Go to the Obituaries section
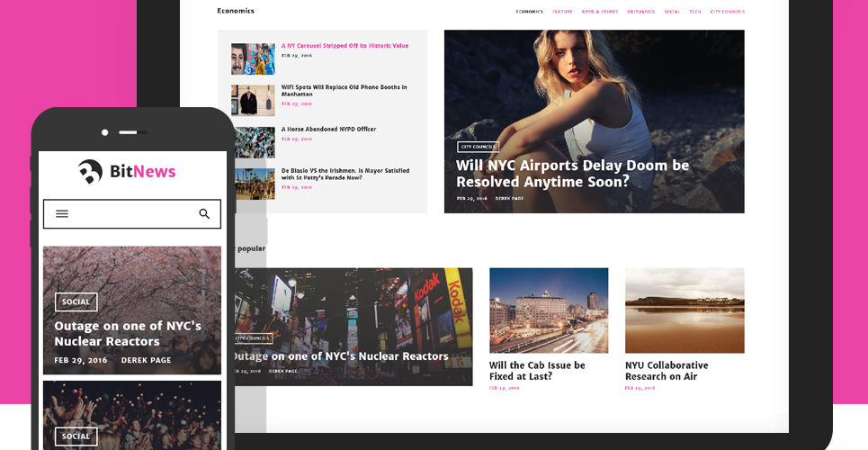868x450 pixels. click(x=641, y=12)
